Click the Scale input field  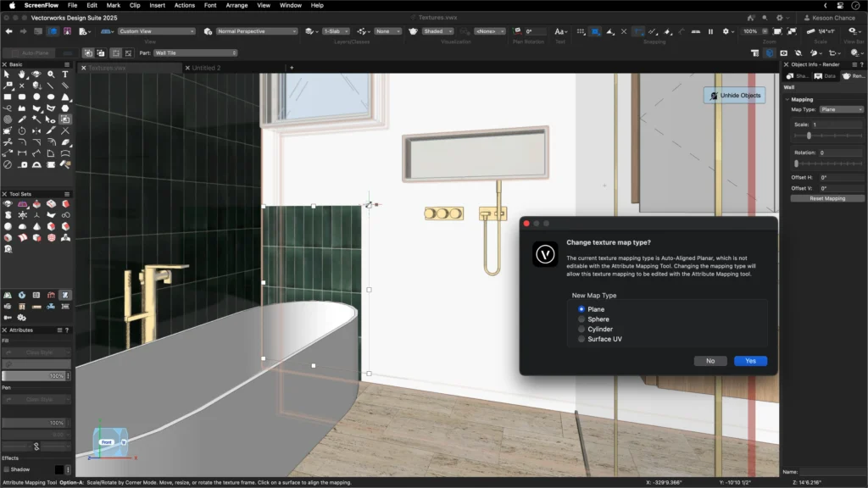(836, 125)
